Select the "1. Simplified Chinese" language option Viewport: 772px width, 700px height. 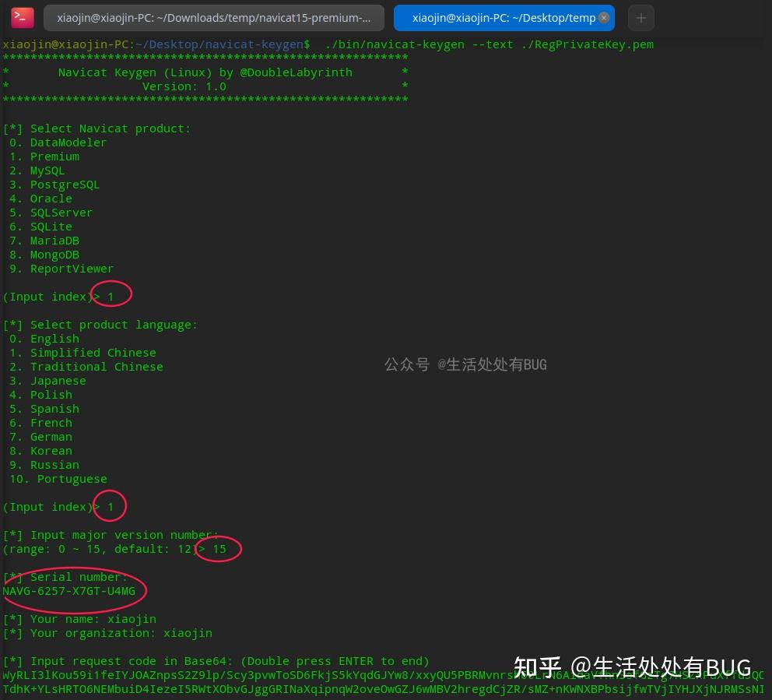(x=81, y=352)
